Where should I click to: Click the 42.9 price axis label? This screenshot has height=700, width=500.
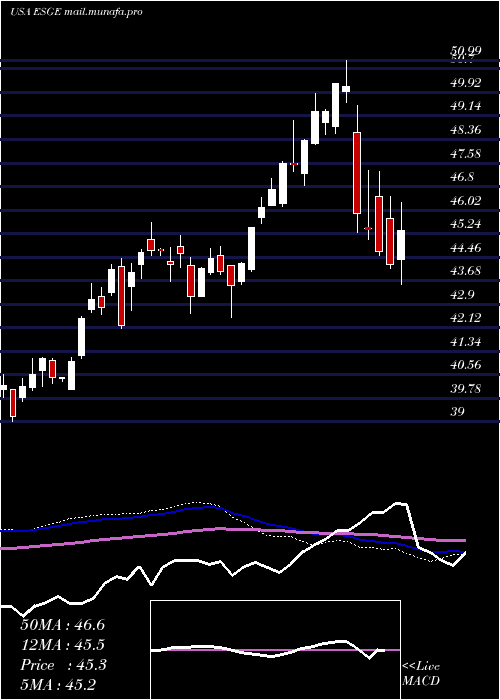coord(462,295)
